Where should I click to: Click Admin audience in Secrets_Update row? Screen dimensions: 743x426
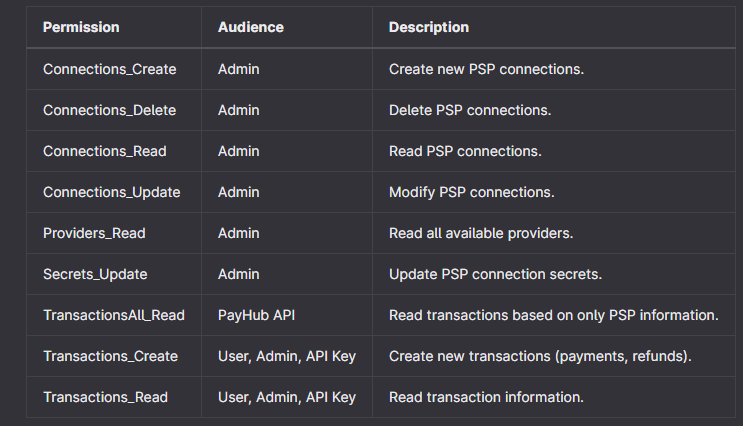(238, 274)
